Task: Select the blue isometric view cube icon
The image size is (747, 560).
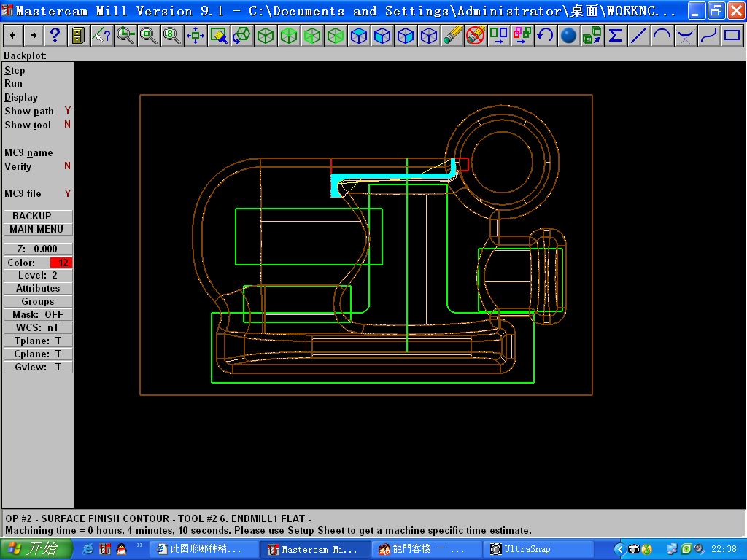Action: 430,35
